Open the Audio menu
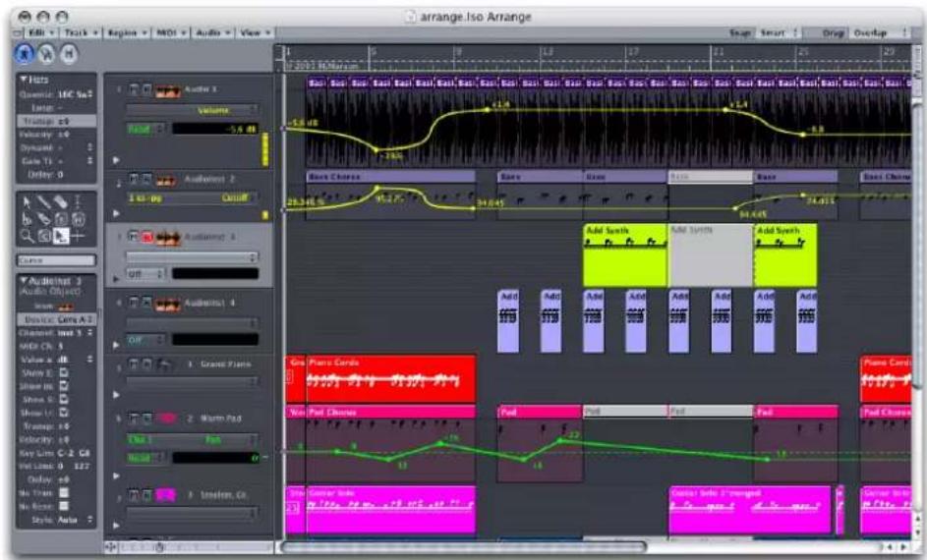This screenshot has width=927, height=560. click(x=211, y=33)
